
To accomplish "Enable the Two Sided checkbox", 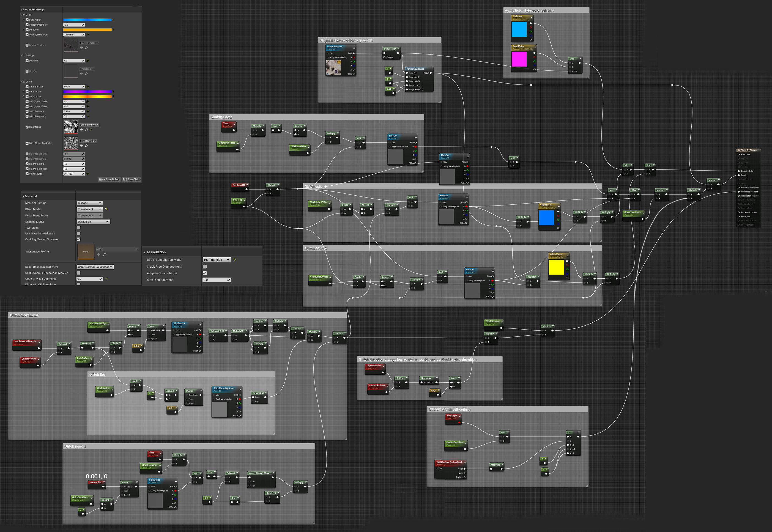I will 79,228.
